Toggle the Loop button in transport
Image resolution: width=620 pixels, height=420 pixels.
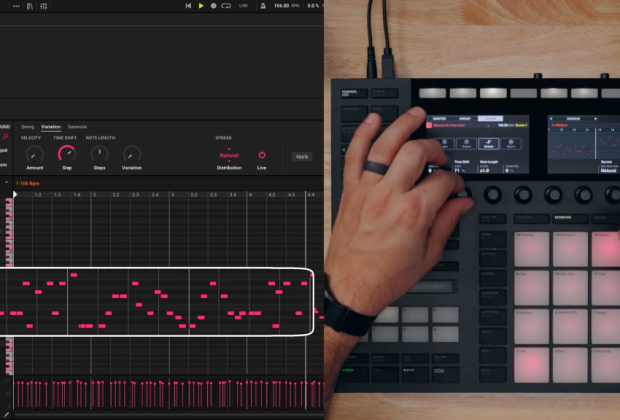pyautogui.click(x=226, y=6)
